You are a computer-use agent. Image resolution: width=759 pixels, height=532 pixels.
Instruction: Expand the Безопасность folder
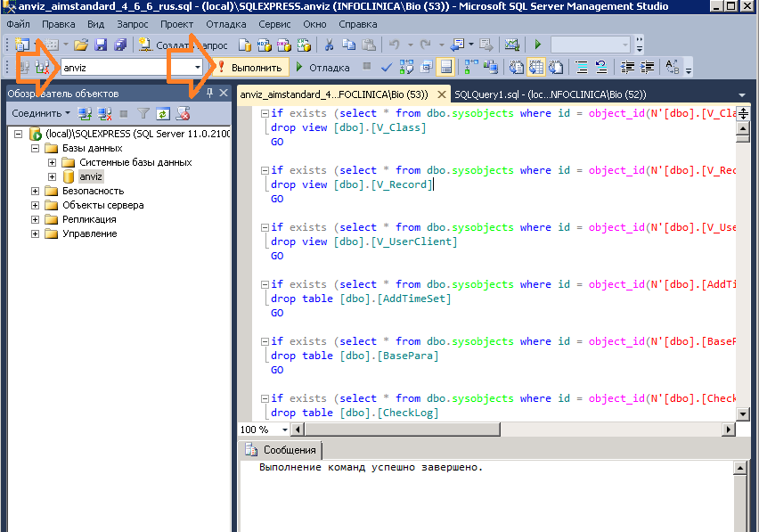click(36, 191)
